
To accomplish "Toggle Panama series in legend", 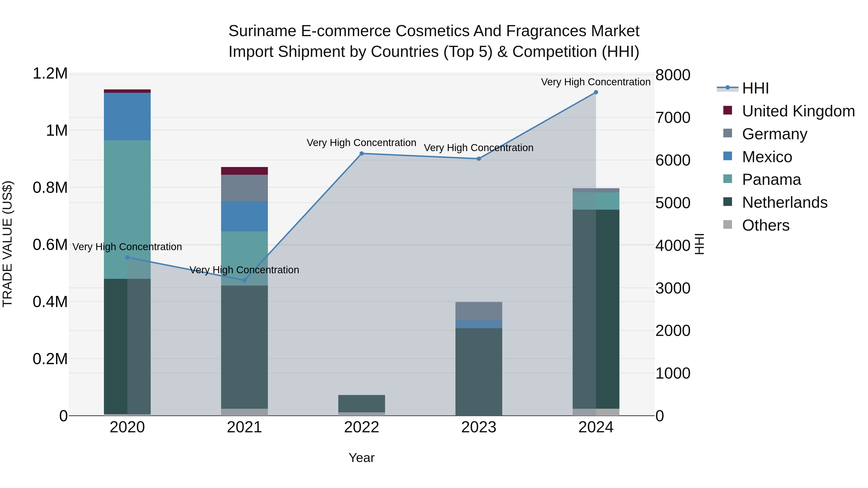I will pyautogui.click(x=762, y=180).
